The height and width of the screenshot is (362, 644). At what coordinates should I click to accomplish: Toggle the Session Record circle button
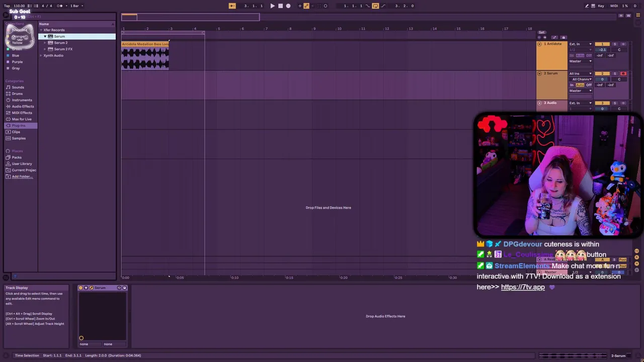[x=326, y=6]
